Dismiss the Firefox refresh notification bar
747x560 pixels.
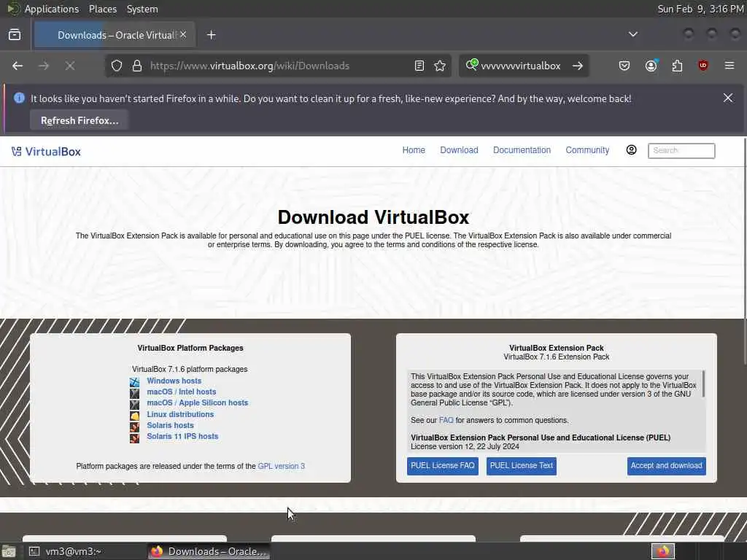pyautogui.click(x=728, y=98)
